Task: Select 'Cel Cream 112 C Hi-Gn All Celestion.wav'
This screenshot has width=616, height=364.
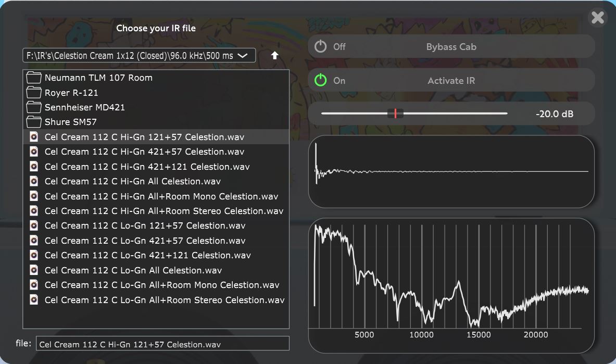Action: click(x=156, y=181)
